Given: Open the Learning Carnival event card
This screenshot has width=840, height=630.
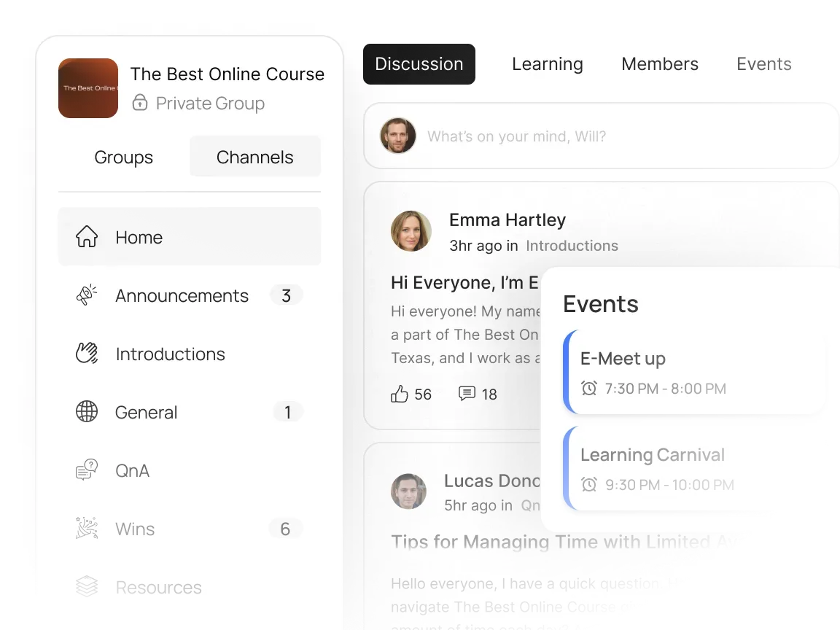Looking at the screenshot, I should [x=693, y=468].
